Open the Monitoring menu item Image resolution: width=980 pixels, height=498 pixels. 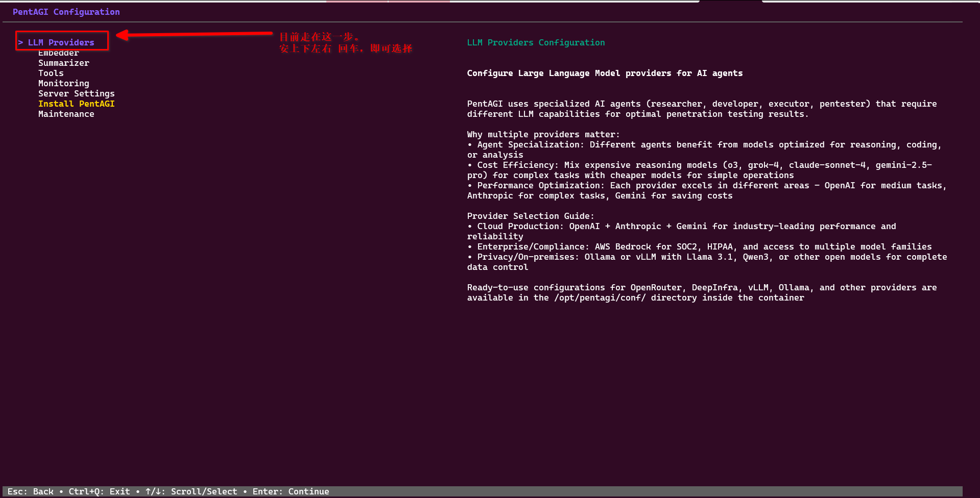(x=64, y=84)
